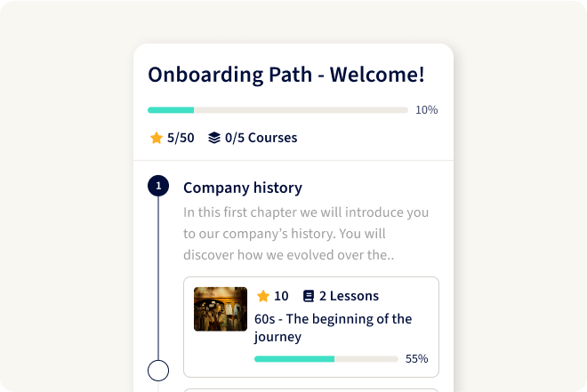Click the overall onboarding progress bar
This screenshot has width=587, height=392.
coord(277,110)
